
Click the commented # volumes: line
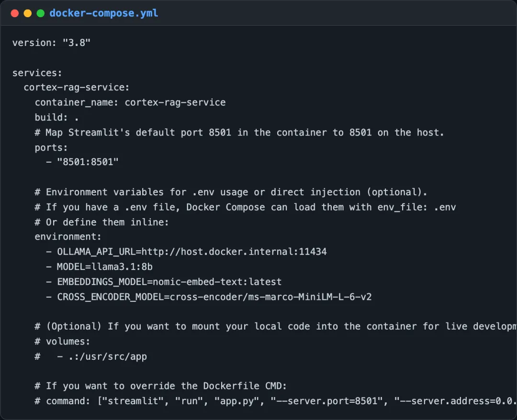62,341
